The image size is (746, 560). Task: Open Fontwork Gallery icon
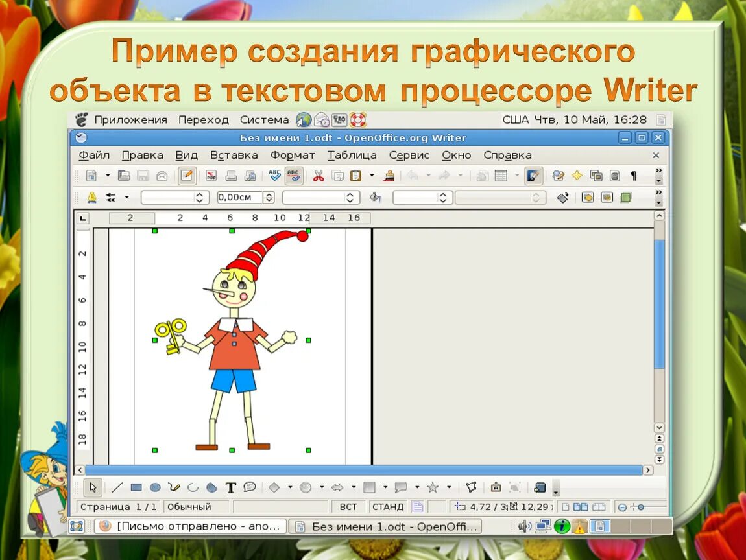496,487
